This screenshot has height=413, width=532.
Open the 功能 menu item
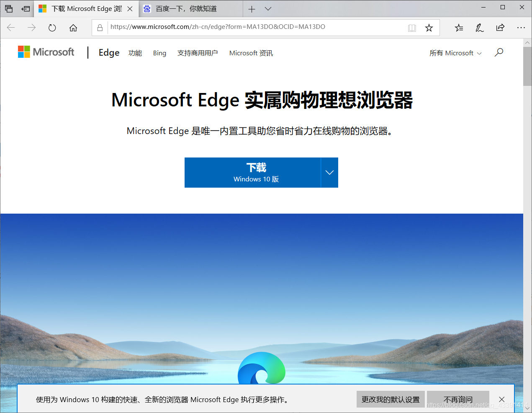coord(135,53)
